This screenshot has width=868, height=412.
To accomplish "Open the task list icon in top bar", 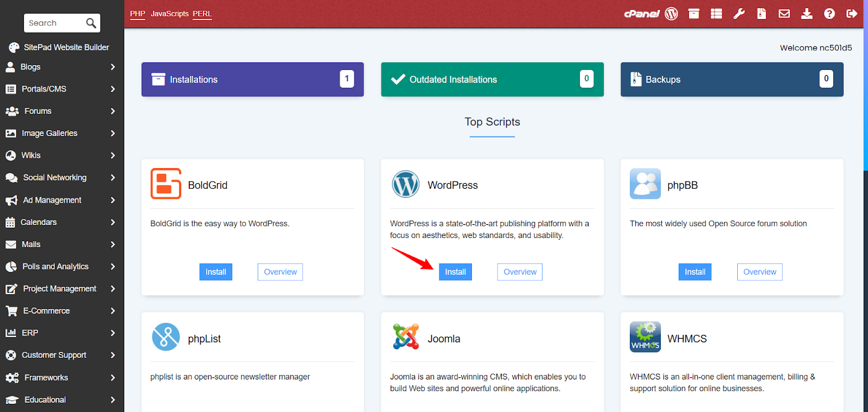I will (716, 14).
